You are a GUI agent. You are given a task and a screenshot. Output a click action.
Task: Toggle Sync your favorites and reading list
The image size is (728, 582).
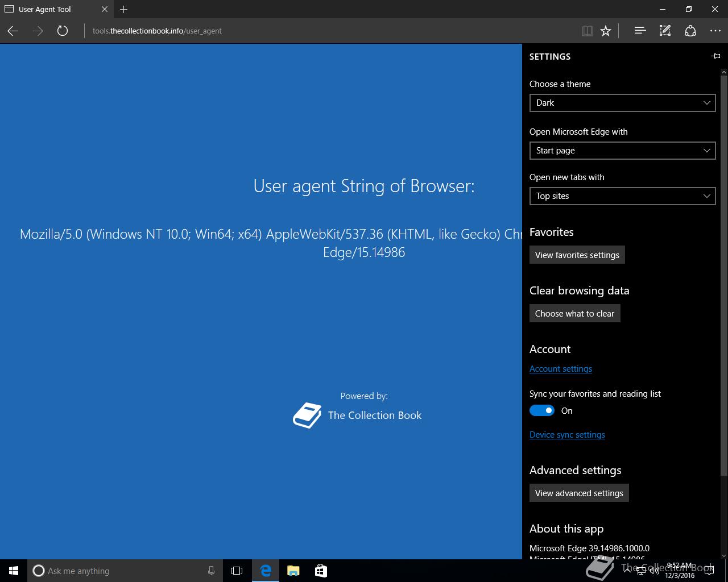542,410
